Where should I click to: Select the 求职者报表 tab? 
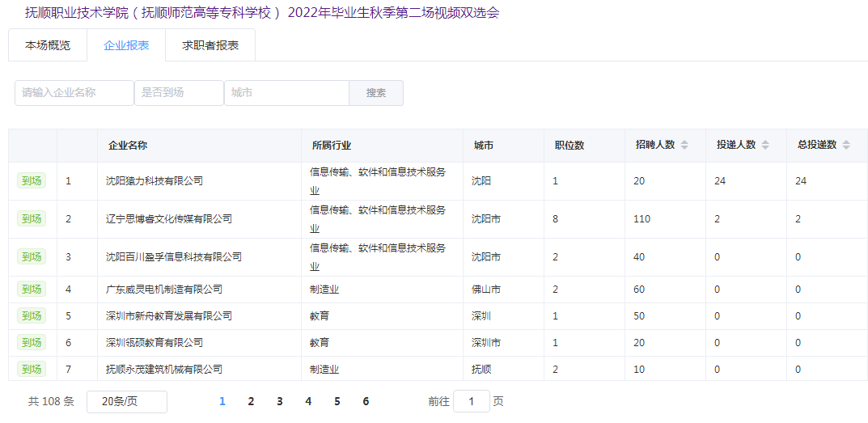tap(210, 45)
